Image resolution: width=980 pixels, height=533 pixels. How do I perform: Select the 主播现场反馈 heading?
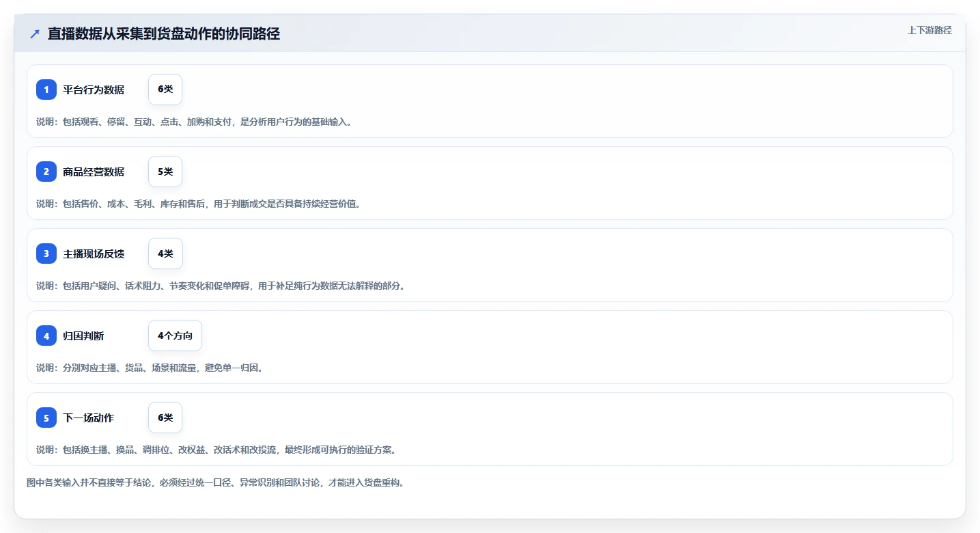pos(94,254)
